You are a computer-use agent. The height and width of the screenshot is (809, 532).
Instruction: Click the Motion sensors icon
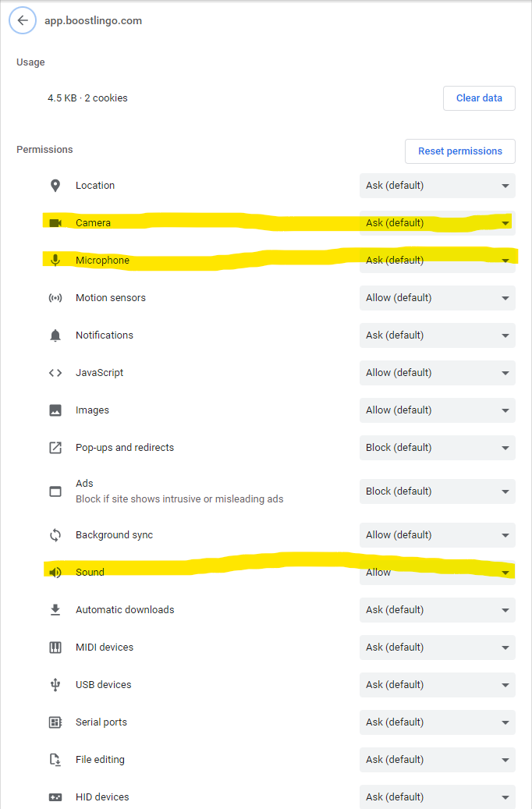(55, 298)
